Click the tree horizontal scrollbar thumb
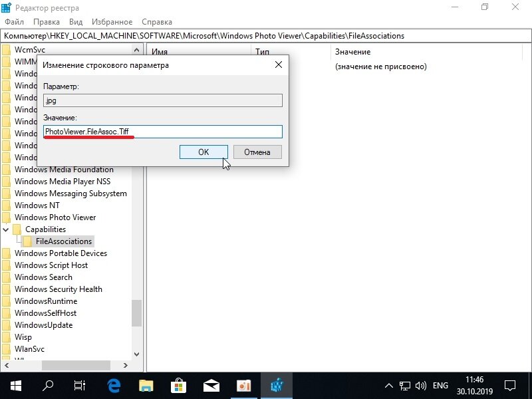Image resolution: width=532 pixels, height=399 pixels. [76, 365]
